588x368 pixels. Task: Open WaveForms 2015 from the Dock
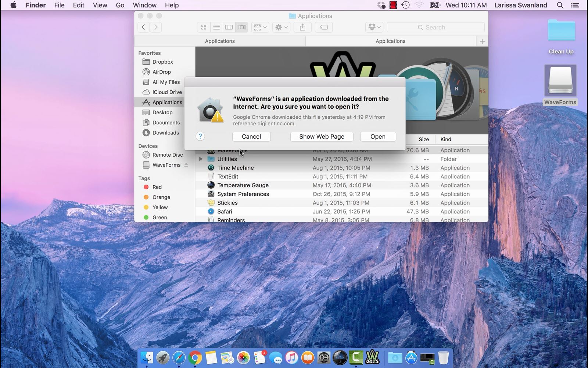[372, 357]
